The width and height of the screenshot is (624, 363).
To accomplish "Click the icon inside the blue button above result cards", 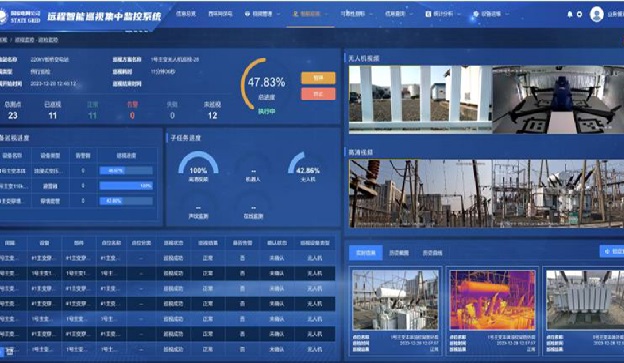I will coord(607,252).
